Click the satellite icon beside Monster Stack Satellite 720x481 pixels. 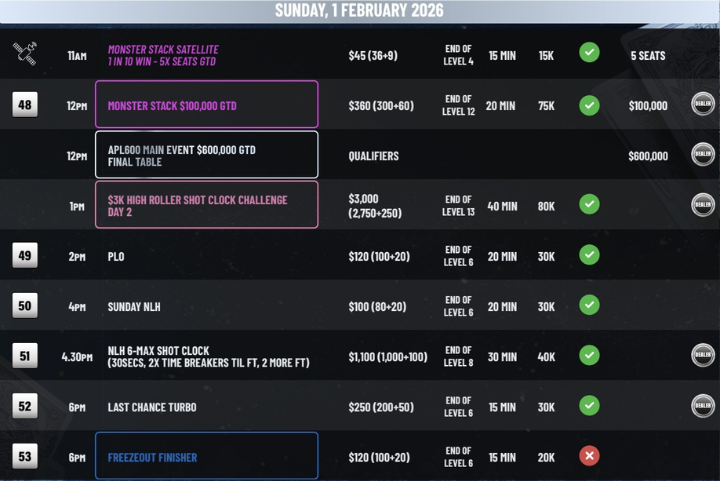(25, 54)
